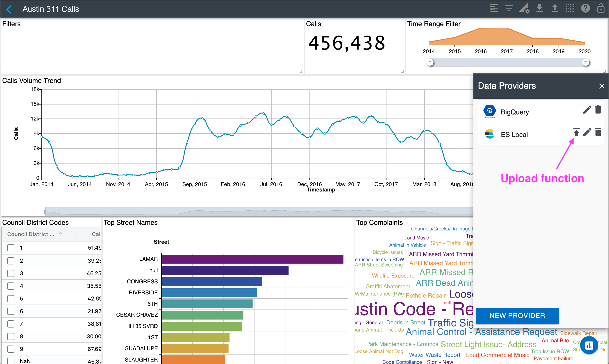Delete the BigQuery provider with trash icon
Viewport: 609px width, 364px height.
(598, 110)
